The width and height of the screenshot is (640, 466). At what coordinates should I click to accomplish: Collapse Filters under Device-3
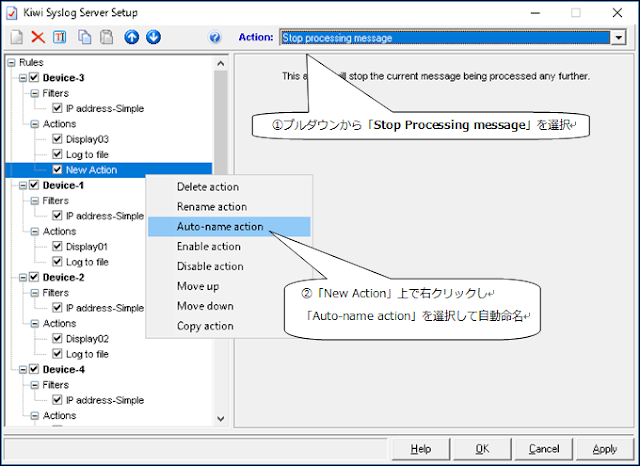click(35, 93)
